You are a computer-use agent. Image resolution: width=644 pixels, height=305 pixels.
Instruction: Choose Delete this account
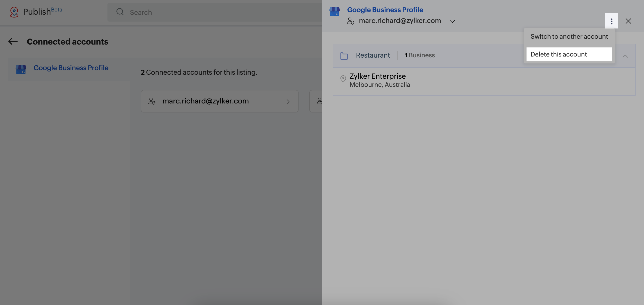[x=569, y=54]
